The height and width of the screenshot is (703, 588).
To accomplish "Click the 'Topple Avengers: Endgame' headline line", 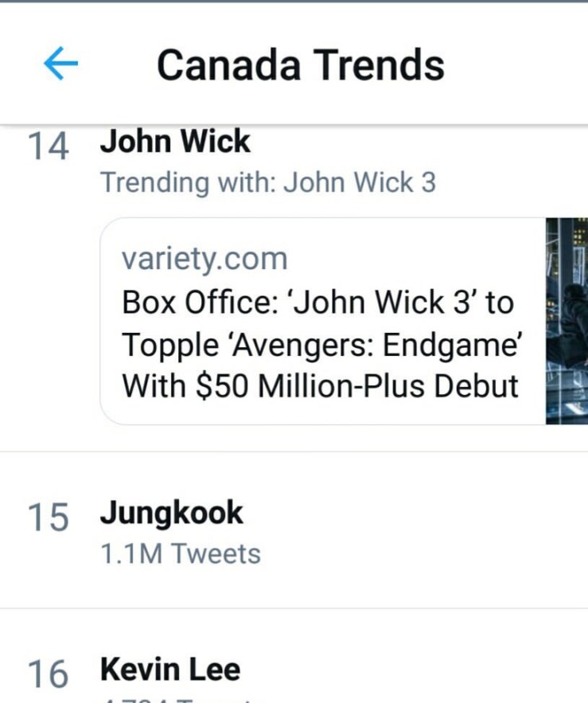I will 321,345.
